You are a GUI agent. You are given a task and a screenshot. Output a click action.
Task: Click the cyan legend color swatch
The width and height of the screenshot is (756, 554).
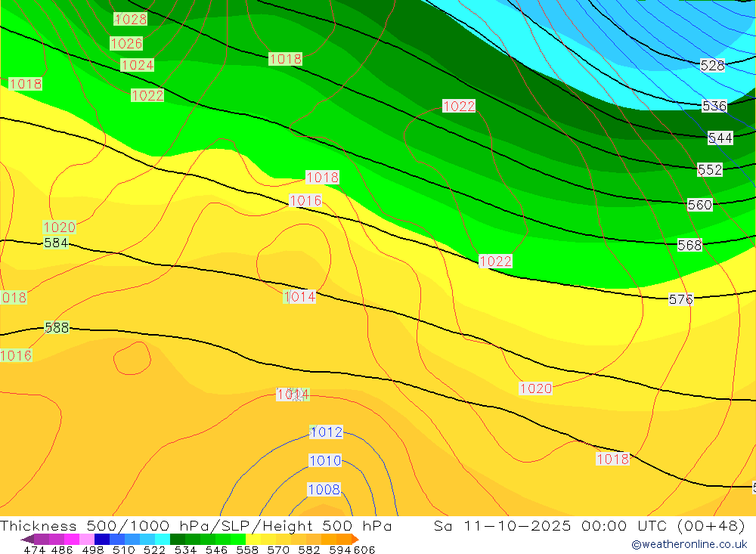coord(163,539)
